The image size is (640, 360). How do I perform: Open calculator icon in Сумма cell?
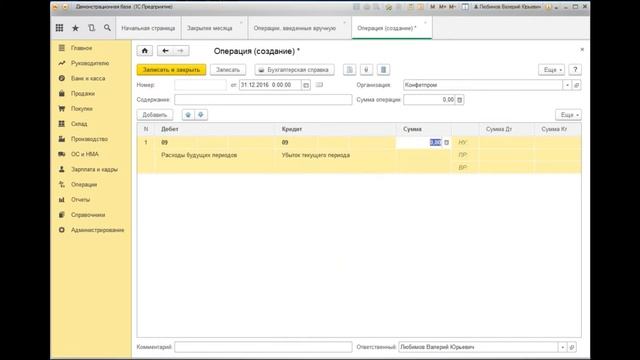pyautogui.click(x=447, y=142)
